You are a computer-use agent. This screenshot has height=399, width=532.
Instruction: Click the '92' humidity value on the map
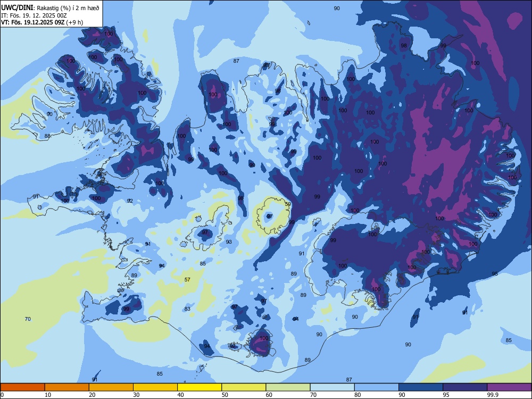coord(130,201)
